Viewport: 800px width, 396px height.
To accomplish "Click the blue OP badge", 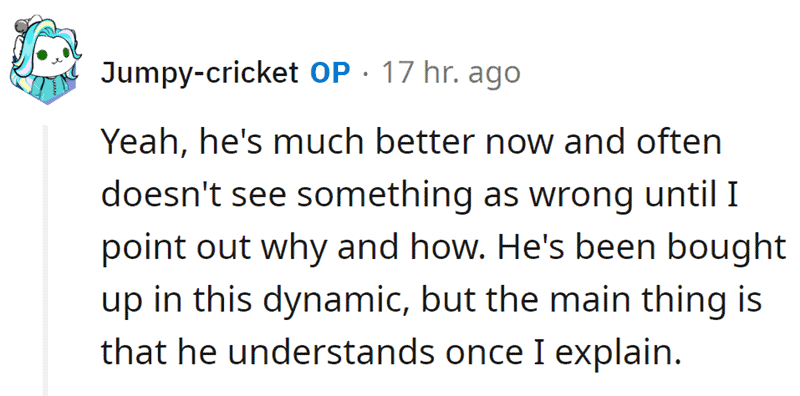I will (x=330, y=73).
